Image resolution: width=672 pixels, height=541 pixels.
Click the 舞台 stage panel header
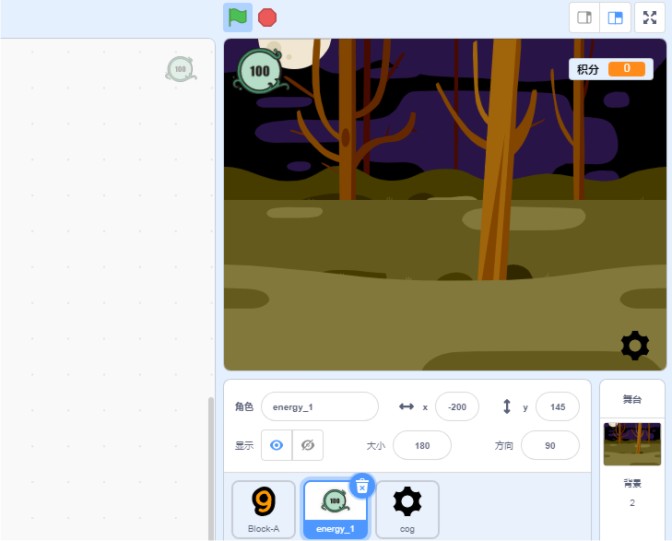pyautogui.click(x=632, y=399)
